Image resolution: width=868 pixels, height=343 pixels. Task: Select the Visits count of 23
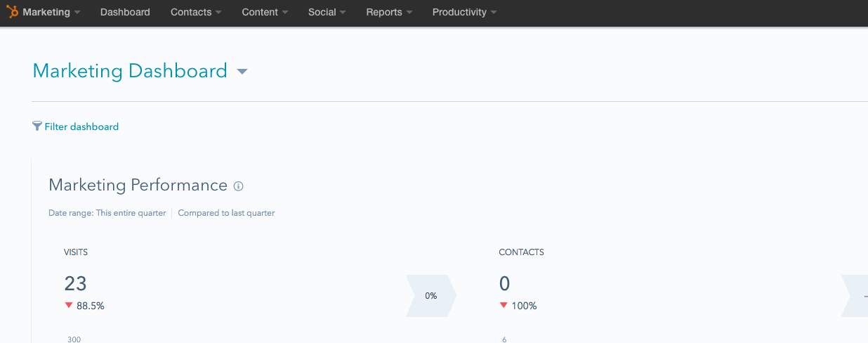tap(76, 283)
